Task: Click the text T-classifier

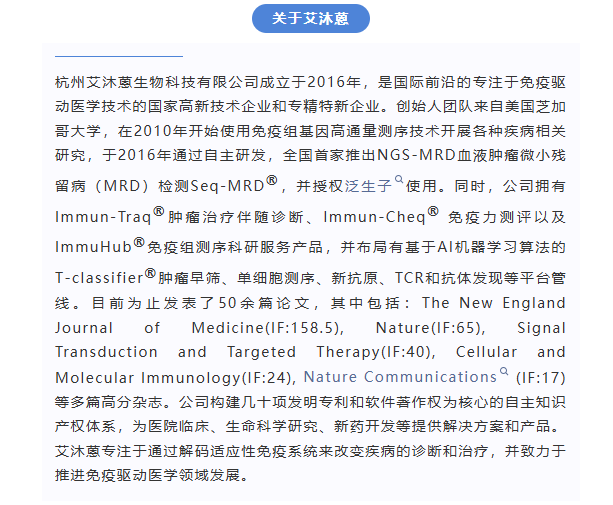Action: point(99,278)
